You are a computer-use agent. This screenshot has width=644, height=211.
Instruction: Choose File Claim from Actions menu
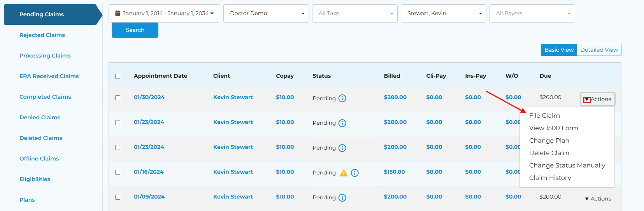(544, 115)
